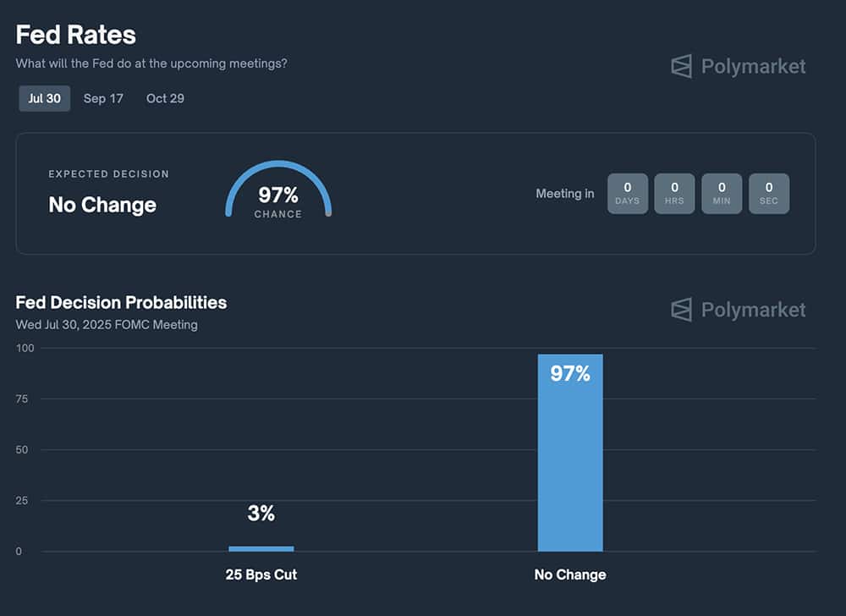Click the Fed Rates page title
This screenshot has height=616, width=846.
(76, 35)
